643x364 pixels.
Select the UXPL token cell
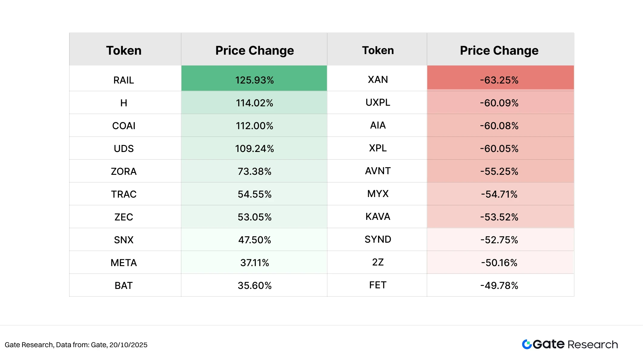[378, 102]
